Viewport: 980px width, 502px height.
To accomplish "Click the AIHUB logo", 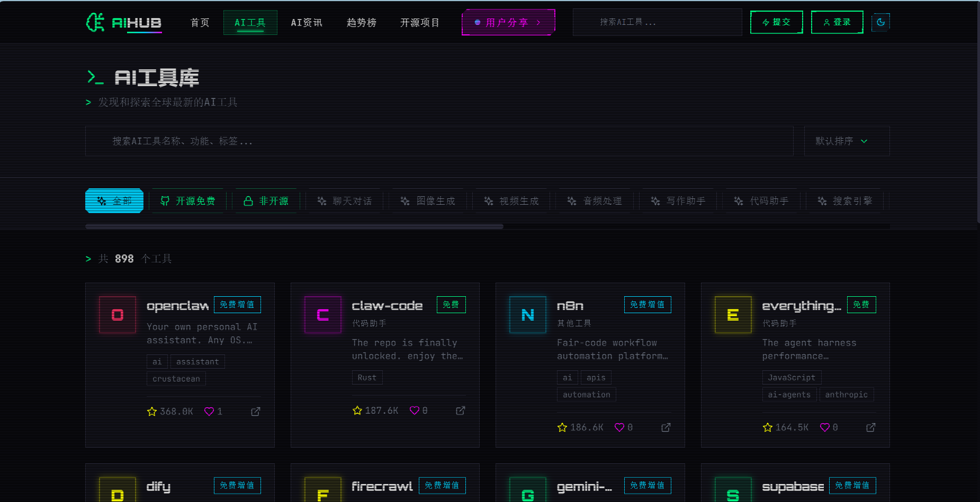I will coord(124,22).
